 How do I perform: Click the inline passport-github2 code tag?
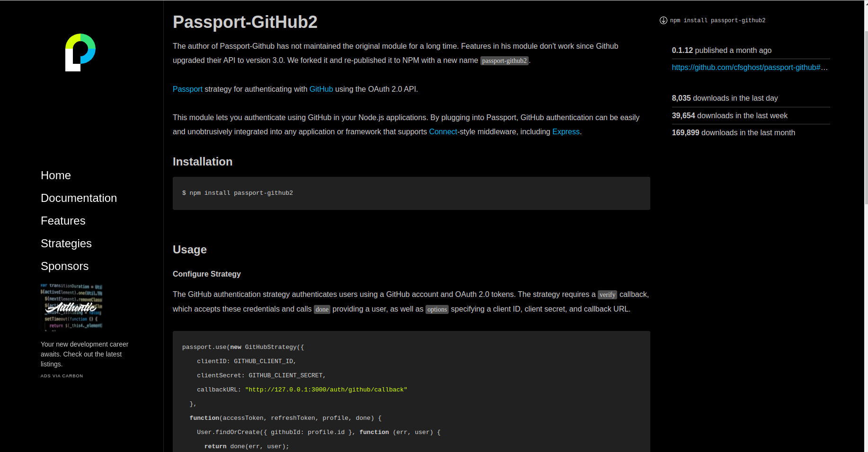(505, 61)
